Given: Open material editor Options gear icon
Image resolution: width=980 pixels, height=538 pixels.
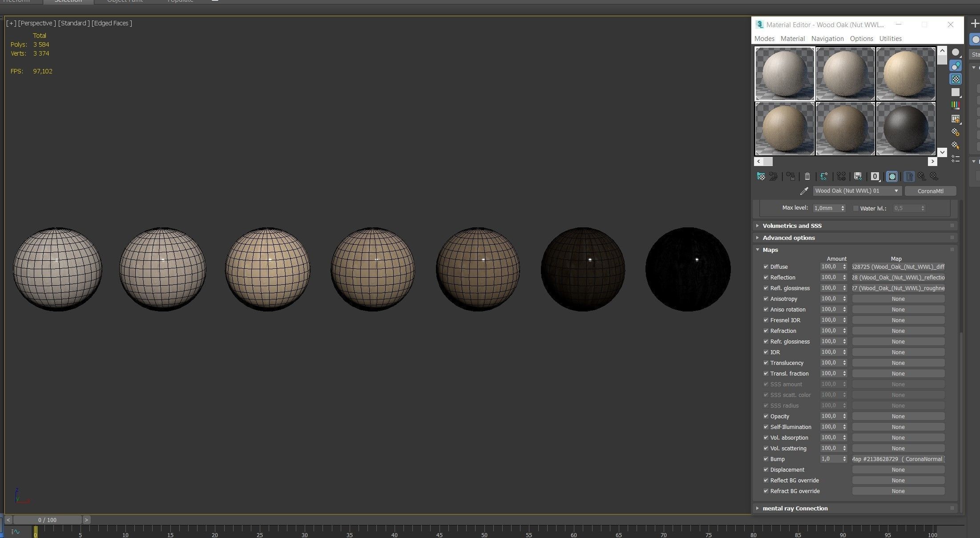Looking at the screenshot, I should coord(955,132).
